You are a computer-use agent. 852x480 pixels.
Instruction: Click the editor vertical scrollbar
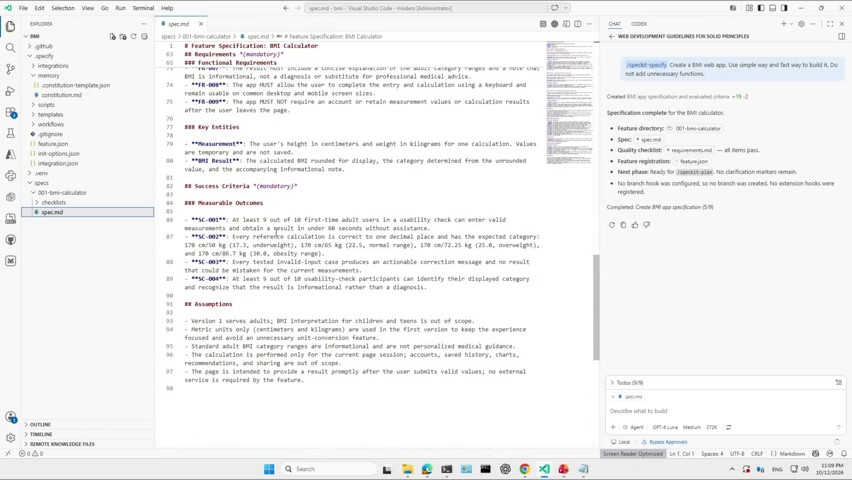click(x=596, y=307)
